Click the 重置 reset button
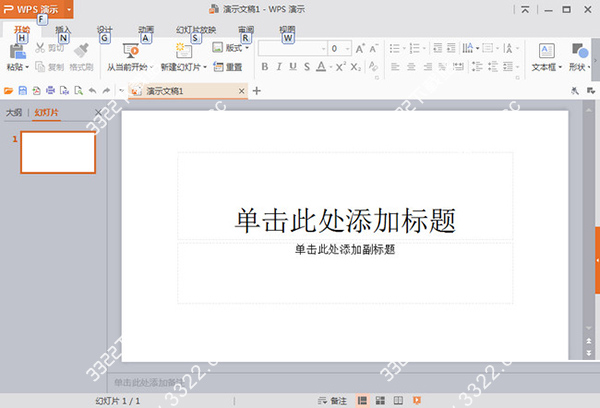The width and height of the screenshot is (600, 408). [228, 67]
